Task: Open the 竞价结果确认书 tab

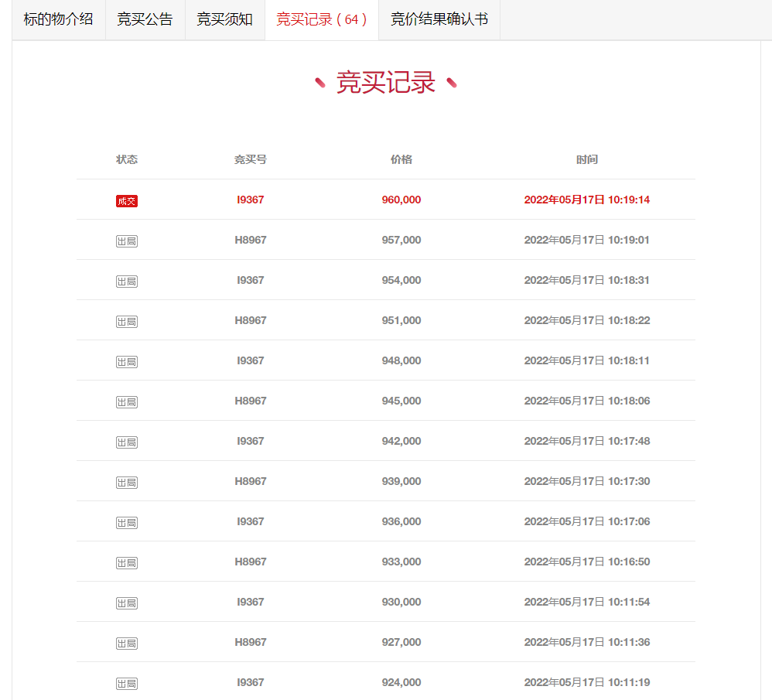Action: 439,19
